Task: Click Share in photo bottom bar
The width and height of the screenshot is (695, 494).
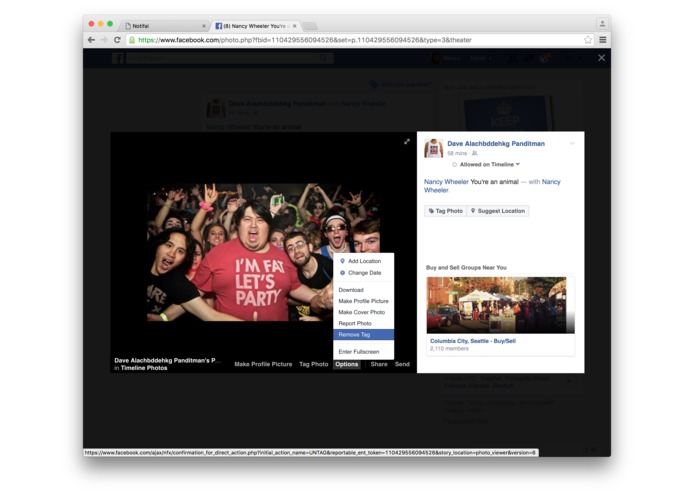Action: (379, 364)
